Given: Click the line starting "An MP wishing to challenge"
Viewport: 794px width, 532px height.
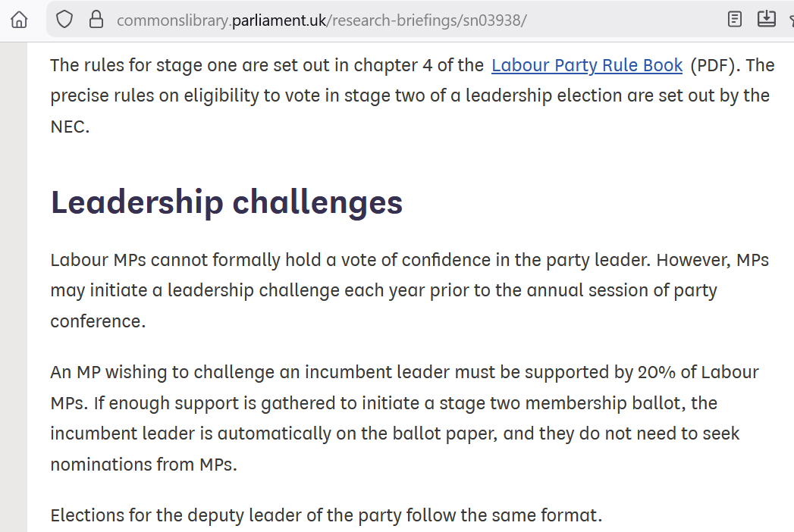Looking at the screenshot, I should (x=404, y=372).
